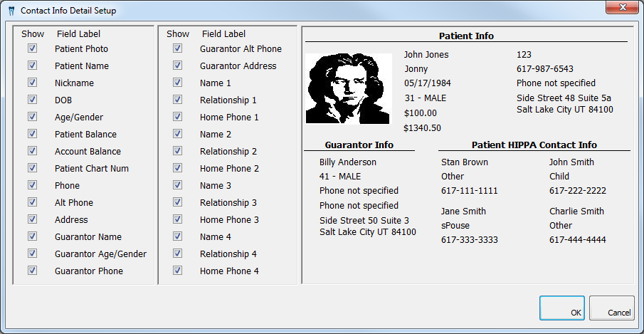
Task: Uncheck the Guarantor Phone checkbox
Action: [x=32, y=271]
